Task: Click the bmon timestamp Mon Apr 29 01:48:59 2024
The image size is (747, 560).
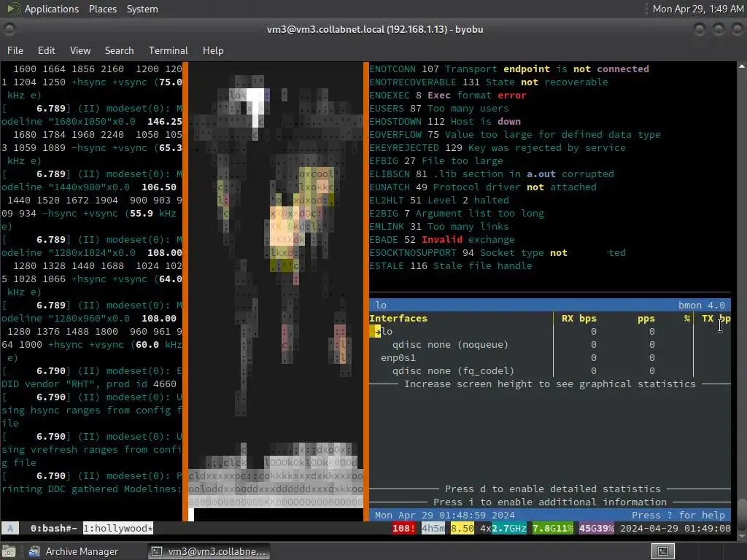Action: (444, 516)
